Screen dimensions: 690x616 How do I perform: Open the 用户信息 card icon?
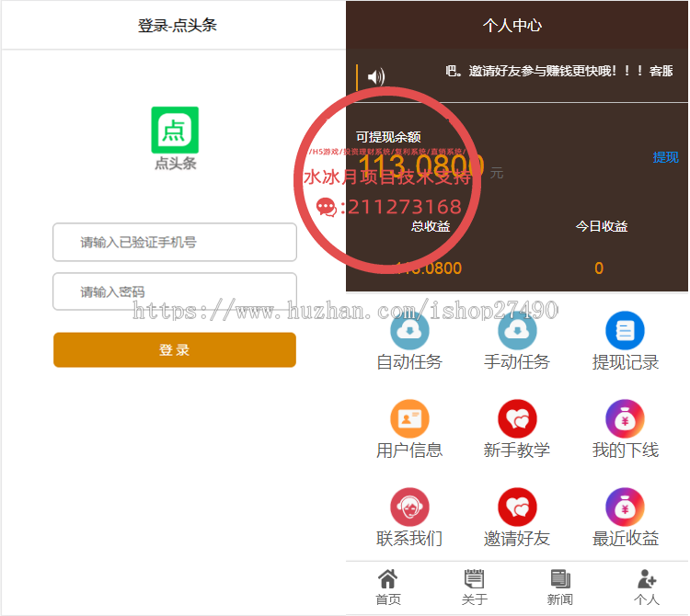tap(409, 418)
